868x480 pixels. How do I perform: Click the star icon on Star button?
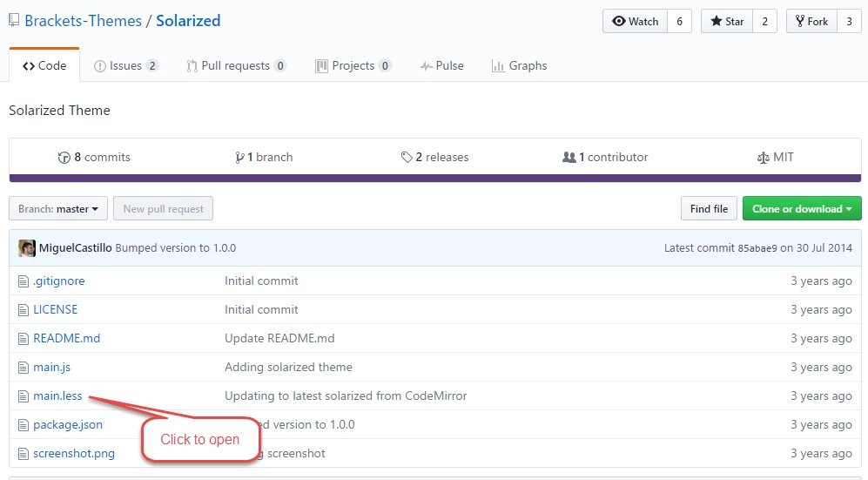pyautogui.click(x=717, y=21)
